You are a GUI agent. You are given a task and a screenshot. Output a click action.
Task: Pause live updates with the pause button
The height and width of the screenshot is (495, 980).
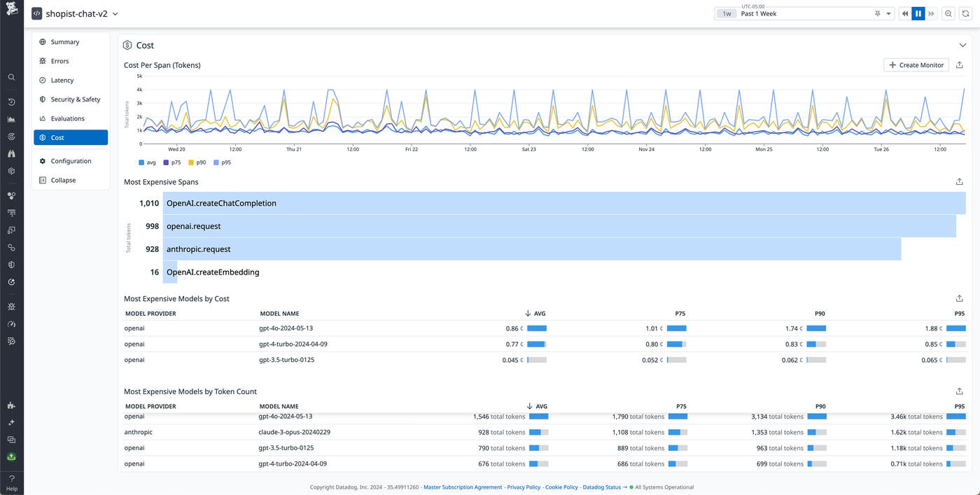tap(918, 13)
